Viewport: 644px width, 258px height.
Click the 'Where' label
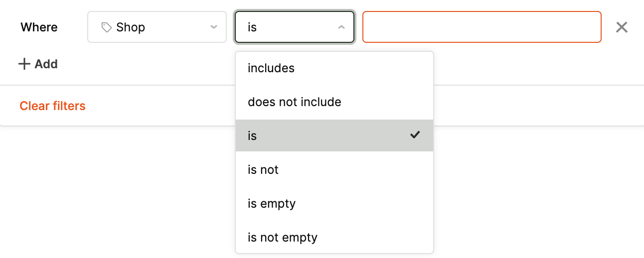[39, 27]
